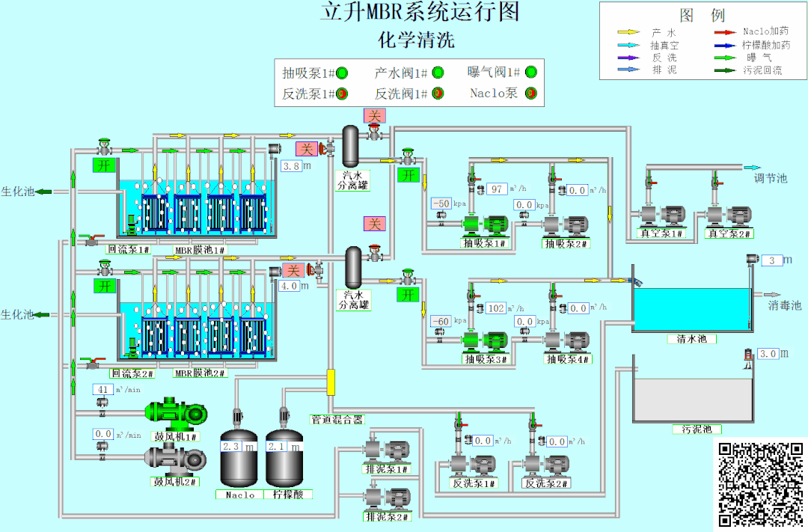The image size is (808, 532).
Task: Click the 立升MBR系统运行图 title
Action: 419,12
